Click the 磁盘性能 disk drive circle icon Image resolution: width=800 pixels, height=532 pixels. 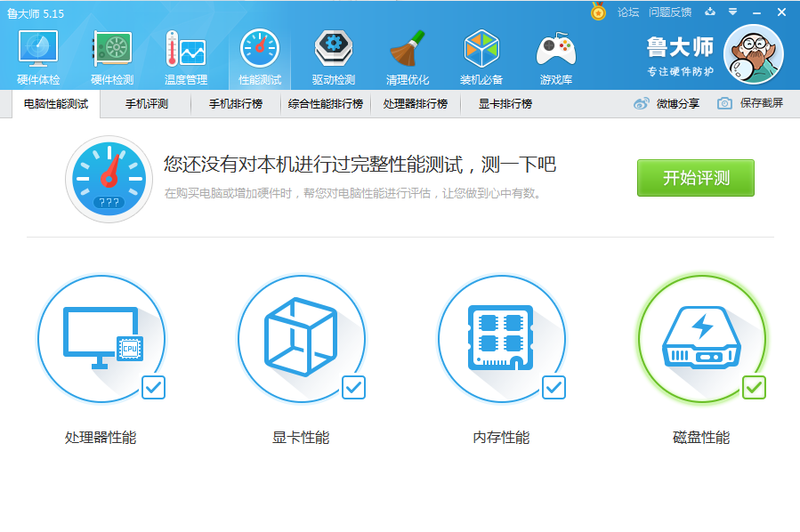[701, 339]
